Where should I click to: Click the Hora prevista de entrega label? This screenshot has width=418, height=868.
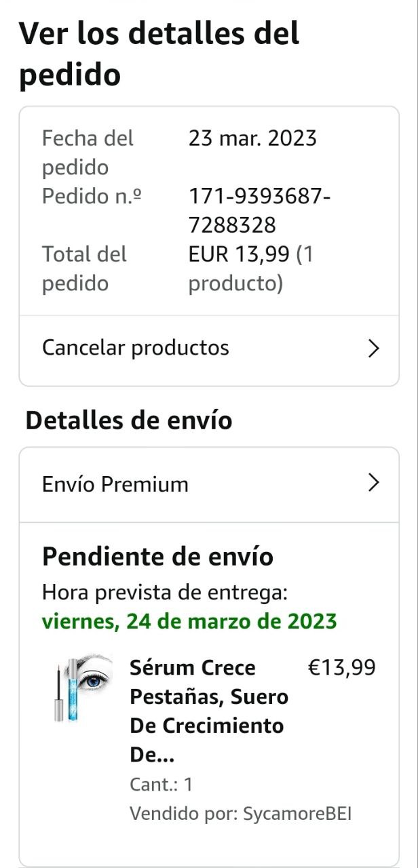(x=165, y=593)
